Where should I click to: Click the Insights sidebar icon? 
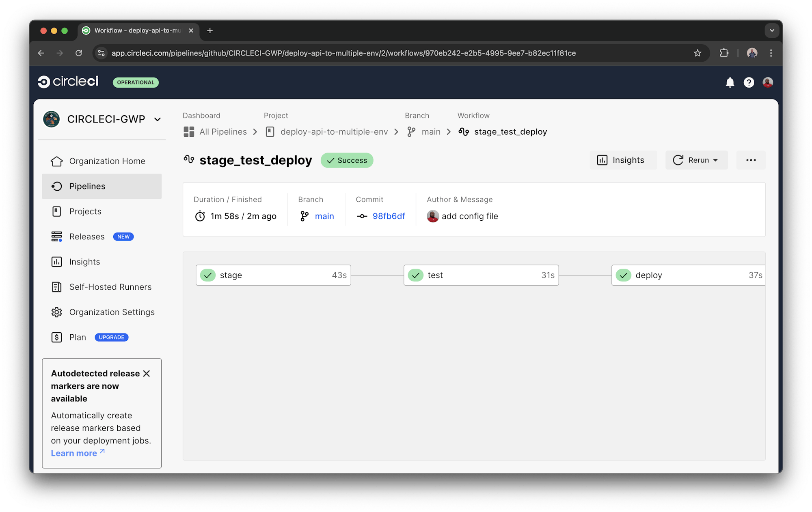coord(57,262)
